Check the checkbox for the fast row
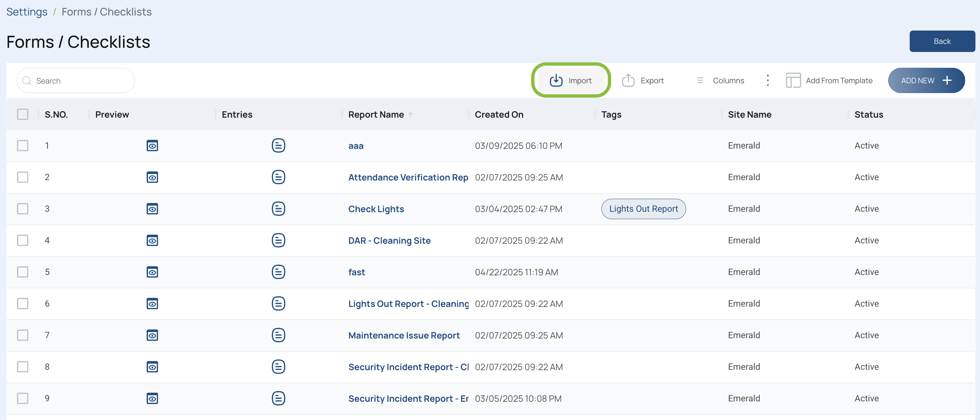Viewport: 980px width, 420px height. click(x=23, y=271)
